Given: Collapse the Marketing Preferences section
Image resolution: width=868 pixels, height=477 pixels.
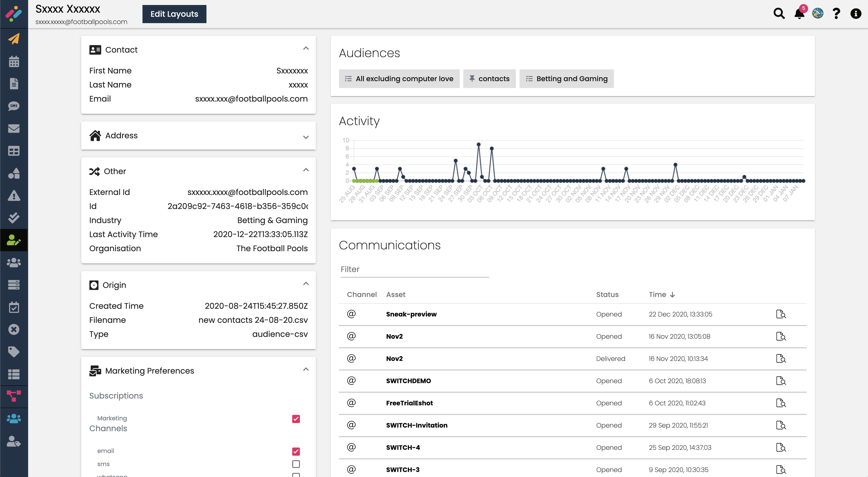Looking at the screenshot, I should (306, 370).
